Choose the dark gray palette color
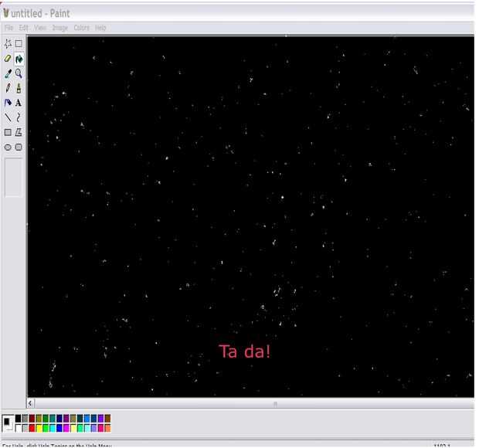The image size is (479, 448). click(x=25, y=419)
